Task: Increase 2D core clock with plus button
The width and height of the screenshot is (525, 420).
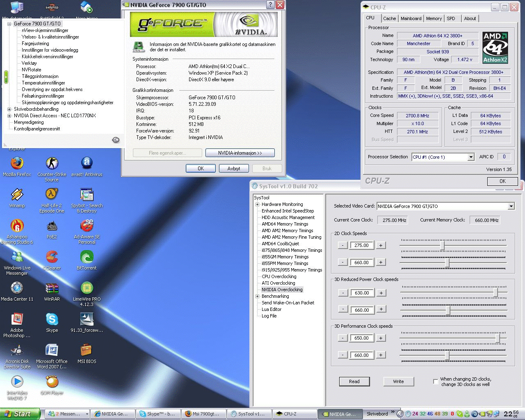Action: [381, 245]
